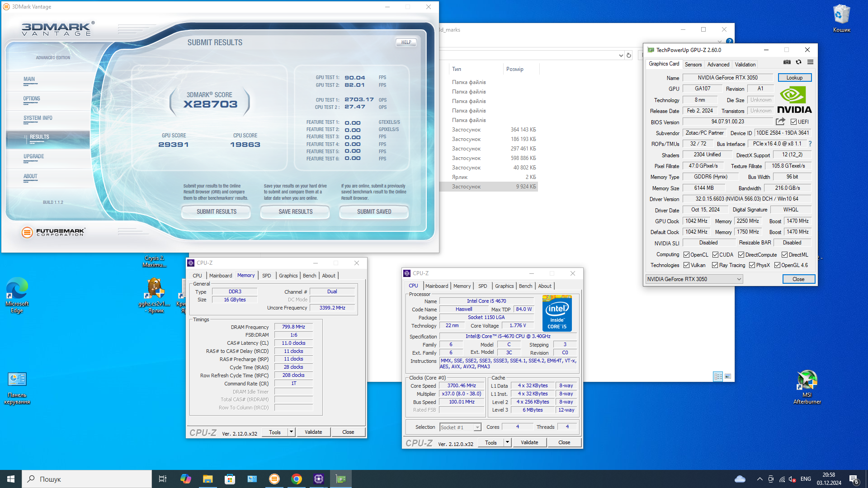The image size is (868, 488).
Task: Click the taskbar search box
Action: coord(87,479)
